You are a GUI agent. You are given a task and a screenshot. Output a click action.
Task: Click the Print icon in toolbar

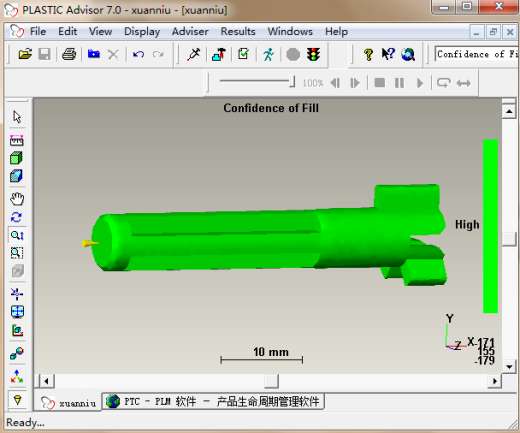(69, 54)
